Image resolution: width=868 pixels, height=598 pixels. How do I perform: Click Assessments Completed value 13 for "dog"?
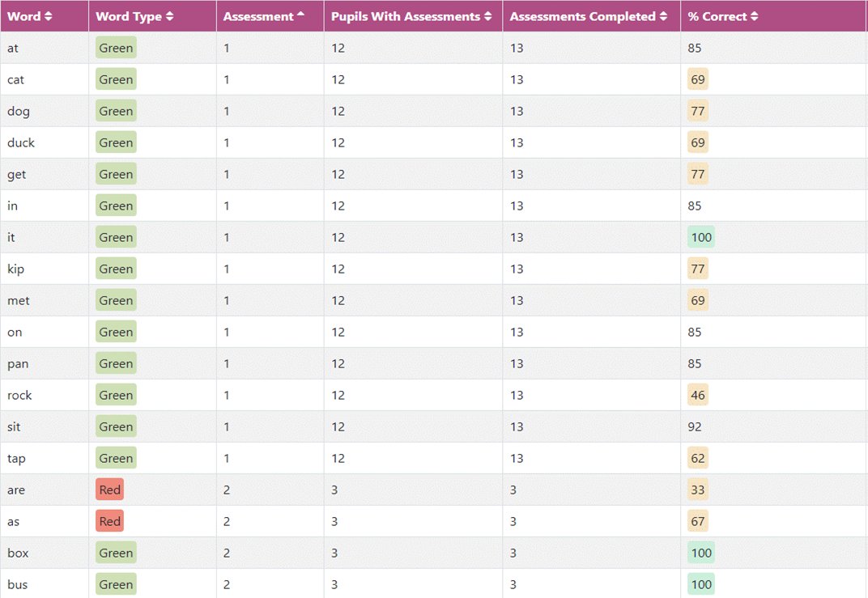point(517,111)
